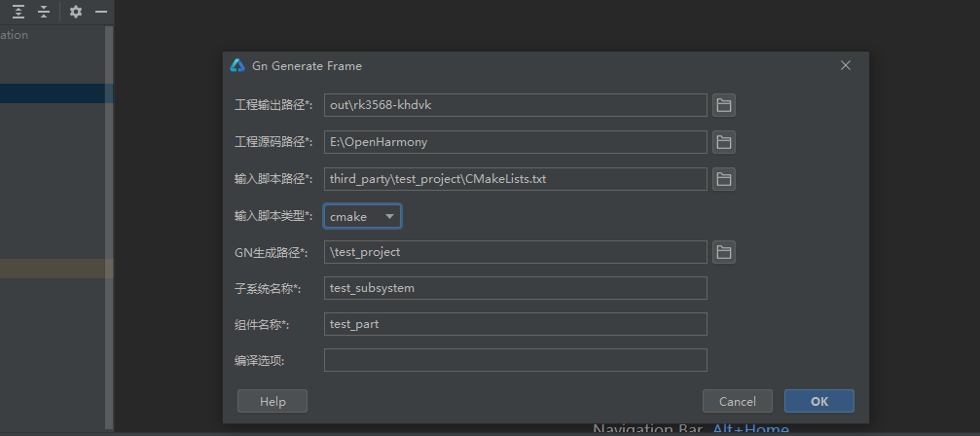Select the 组件名称 field containing test_part

tap(515, 324)
